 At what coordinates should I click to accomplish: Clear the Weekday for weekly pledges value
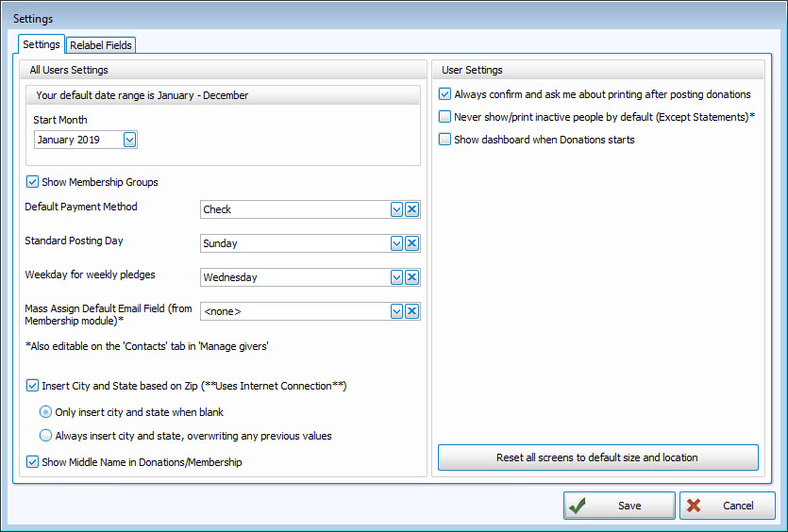pos(411,277)
